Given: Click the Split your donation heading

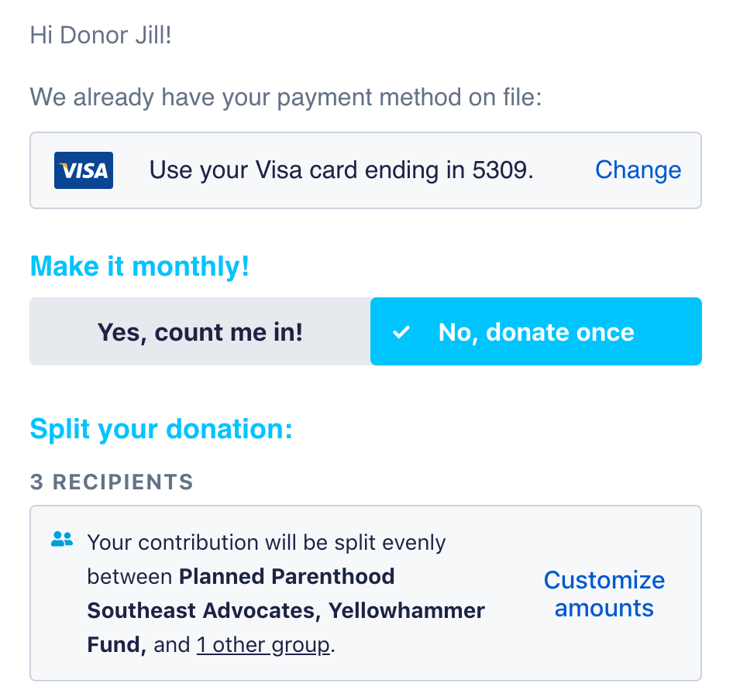Looking at the screenshot, I should (161, 429).
